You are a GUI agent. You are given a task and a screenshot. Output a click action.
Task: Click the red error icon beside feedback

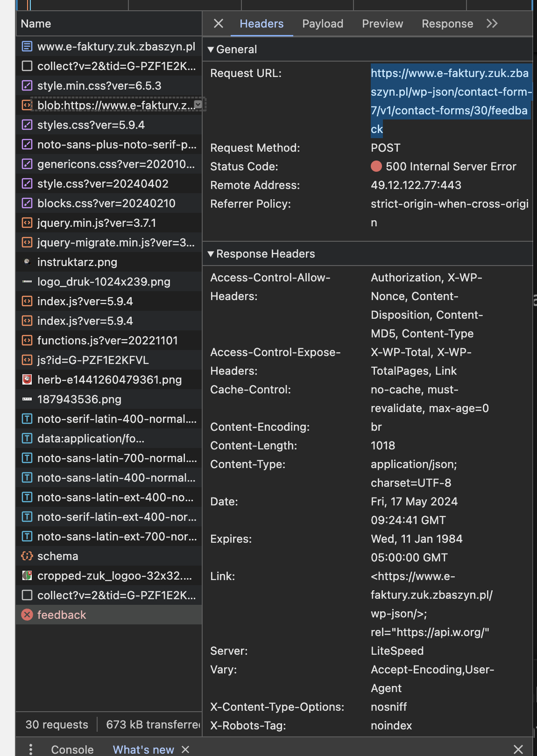(x=27, y=615)
